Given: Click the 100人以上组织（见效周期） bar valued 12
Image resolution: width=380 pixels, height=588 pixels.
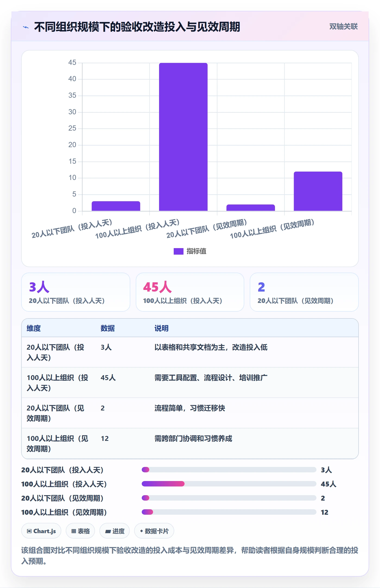Looking at the screenshot, I should pos(318,191).
